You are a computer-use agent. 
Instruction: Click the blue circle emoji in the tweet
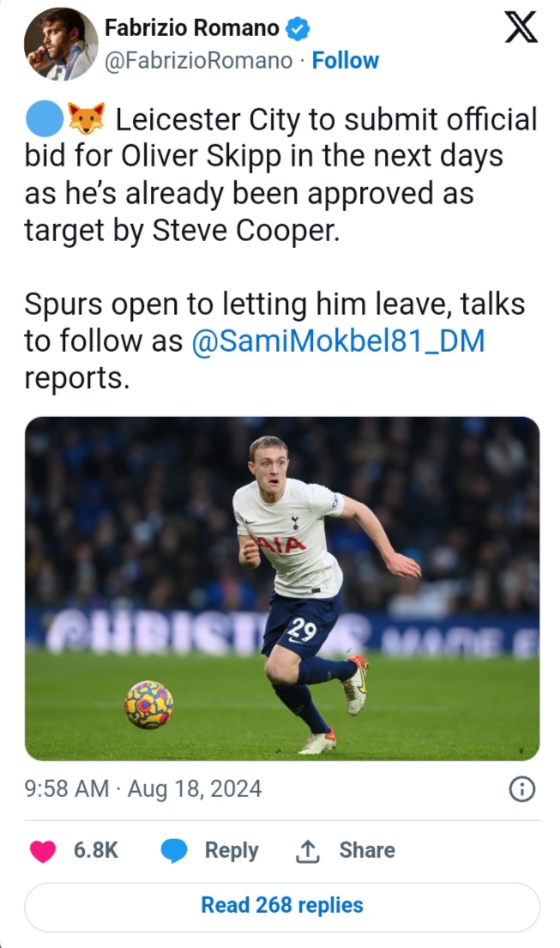tap(44, 119)
